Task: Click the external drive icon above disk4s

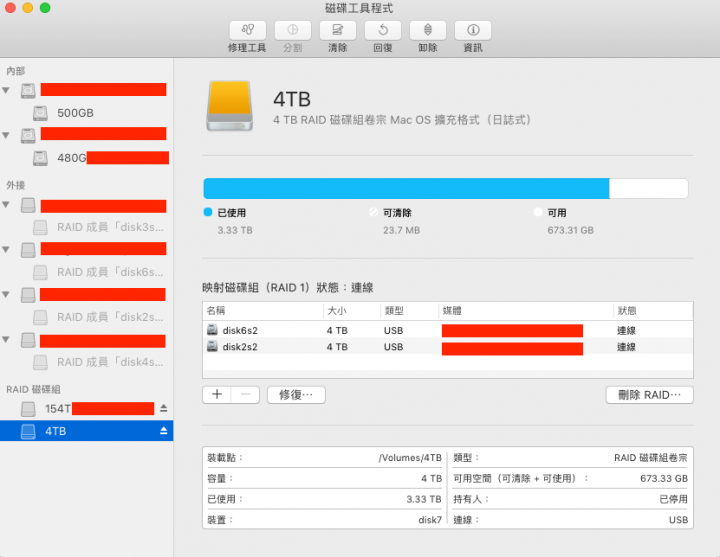Action: click(x=28, y=340)
